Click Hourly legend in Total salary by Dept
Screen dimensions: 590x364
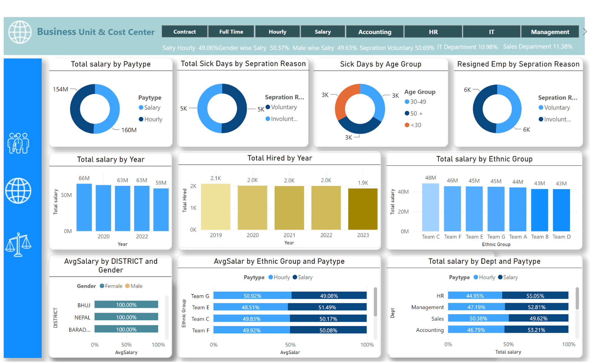pyautogui.click(x=484, y=277)
